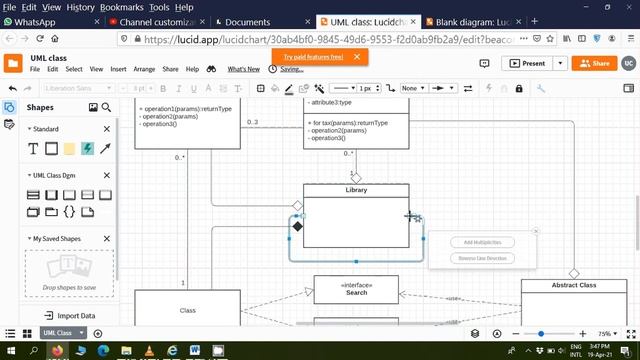Open the Lucidchart File menu
The width and height of the screenshot is (640, 360).
tap(35, 69)
